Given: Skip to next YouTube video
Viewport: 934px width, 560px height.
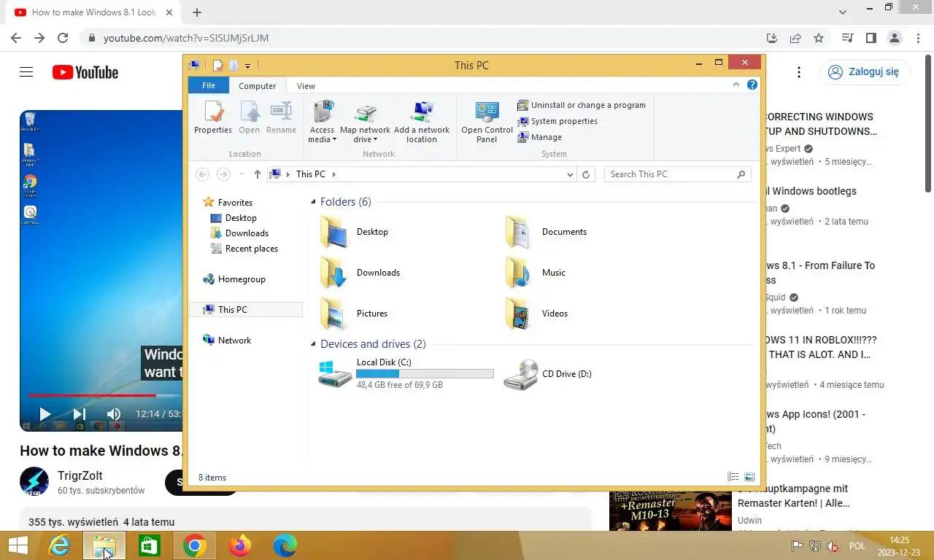Looking at the screenshot, I should pyautogui.click(x=80, y=413).
